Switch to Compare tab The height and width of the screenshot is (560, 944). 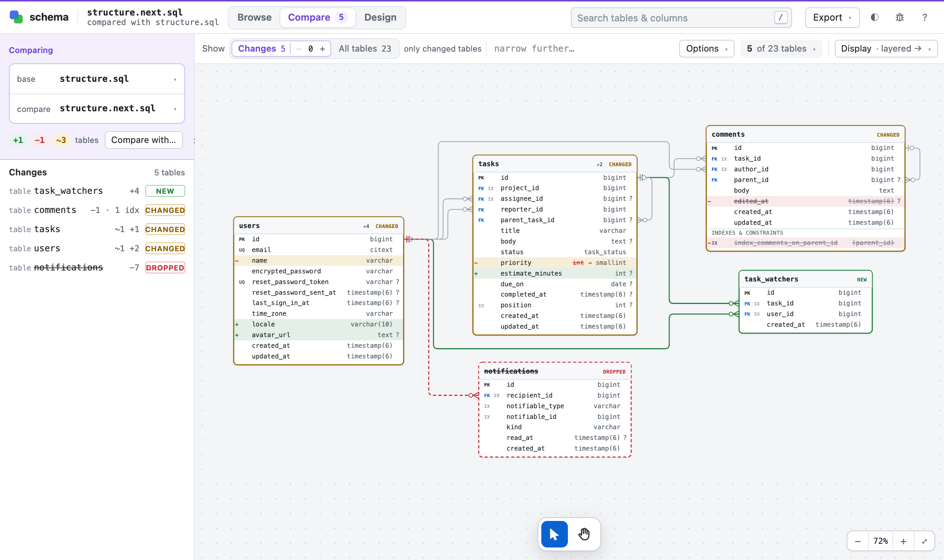pos(317,17)
